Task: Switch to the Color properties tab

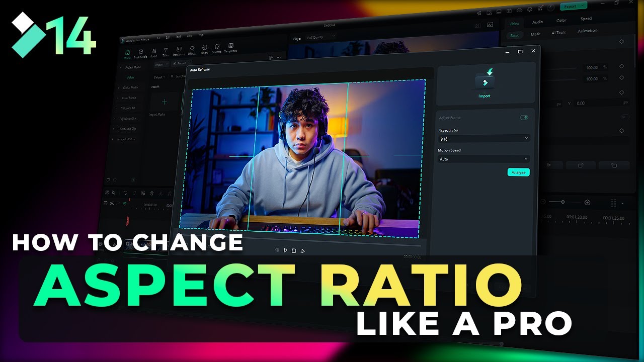Action: 561,21
